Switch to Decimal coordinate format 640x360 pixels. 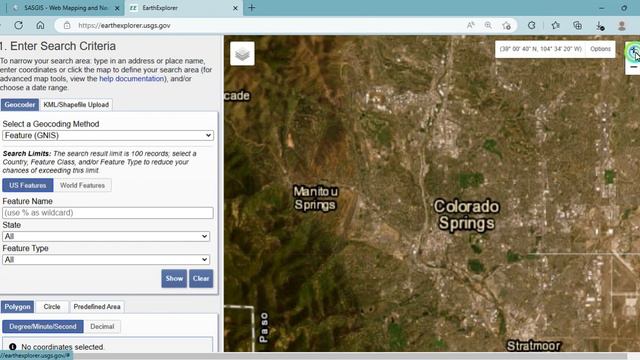tap(102, 327)
